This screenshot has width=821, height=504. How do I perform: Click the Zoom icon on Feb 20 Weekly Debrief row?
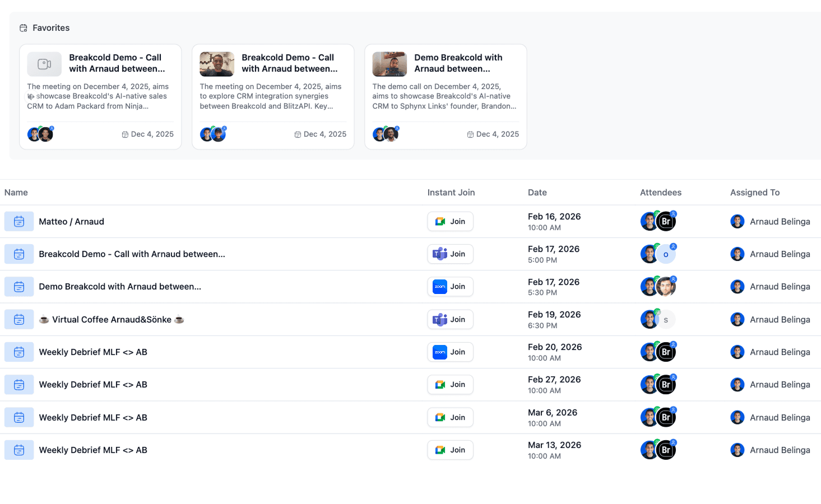pos(439,352)
